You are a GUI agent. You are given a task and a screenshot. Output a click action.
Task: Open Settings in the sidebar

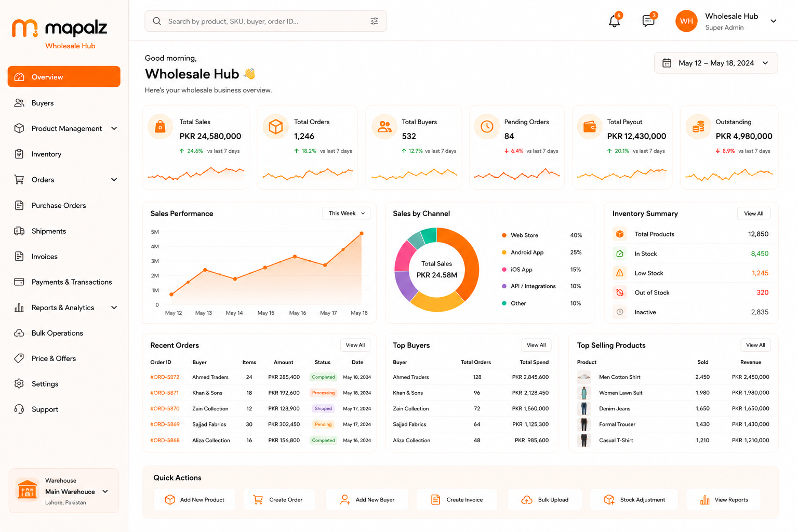coord(64,384)
